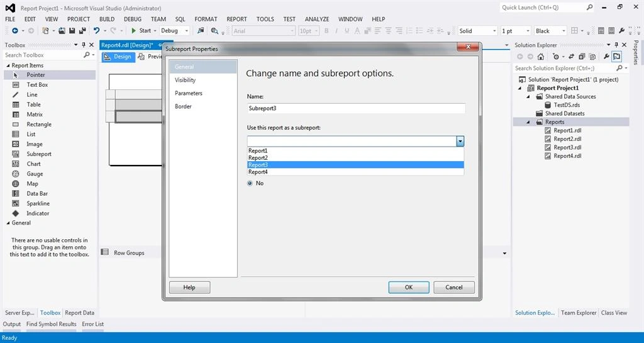Select the No radio button

pyautogui.click(x=250, y=183)
